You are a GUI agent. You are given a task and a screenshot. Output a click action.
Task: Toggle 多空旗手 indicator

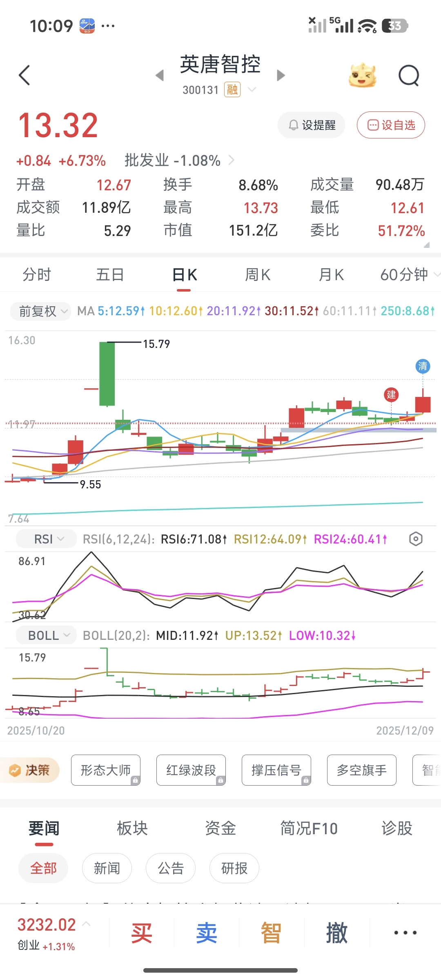[362, 770]
